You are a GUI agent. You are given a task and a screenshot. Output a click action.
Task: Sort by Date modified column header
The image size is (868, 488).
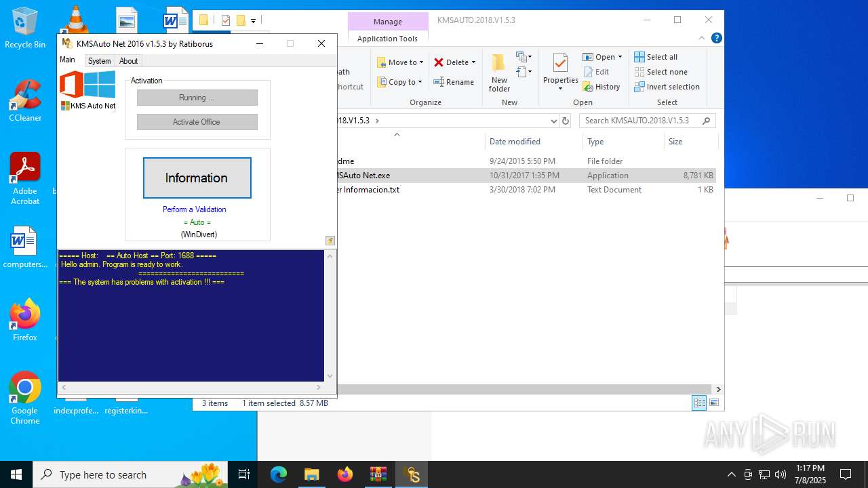[534, 142]
